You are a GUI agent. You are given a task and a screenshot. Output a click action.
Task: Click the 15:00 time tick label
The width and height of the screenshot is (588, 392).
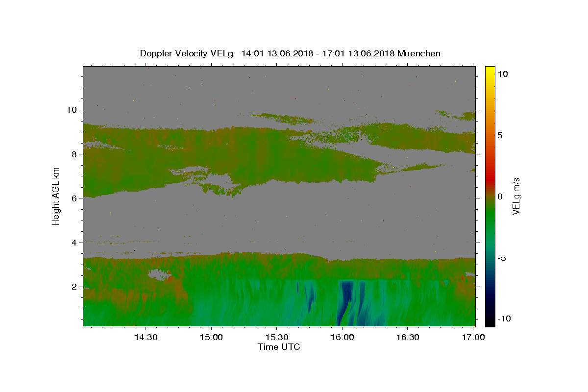pos(212,337)
